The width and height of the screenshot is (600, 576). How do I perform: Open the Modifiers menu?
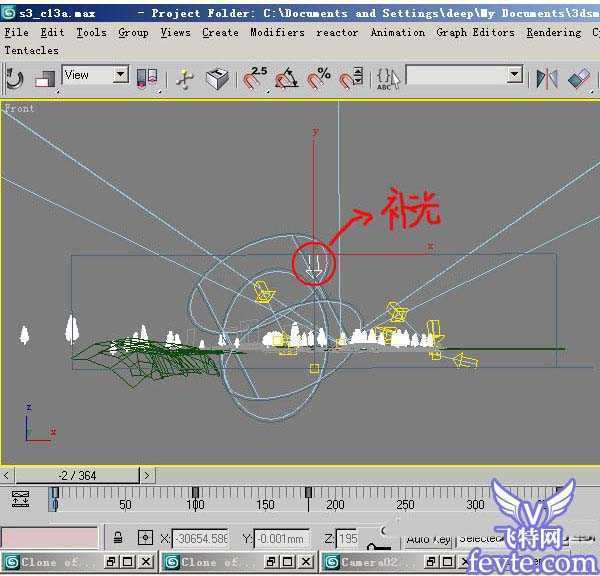click(277, 33)
